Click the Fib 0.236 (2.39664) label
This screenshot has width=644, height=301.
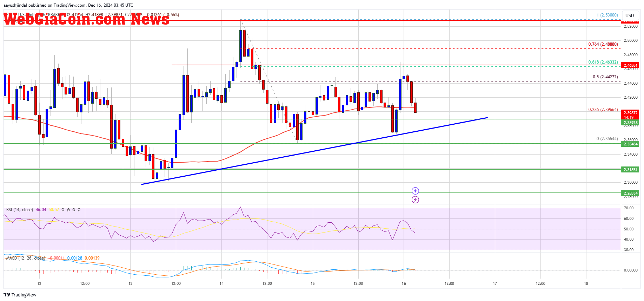pyautogui.click(x=603, y=110)
